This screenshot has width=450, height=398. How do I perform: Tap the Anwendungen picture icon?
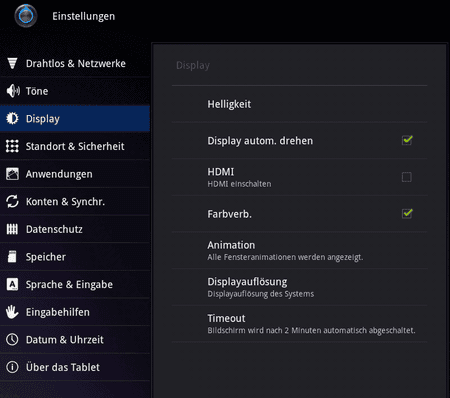12,174
